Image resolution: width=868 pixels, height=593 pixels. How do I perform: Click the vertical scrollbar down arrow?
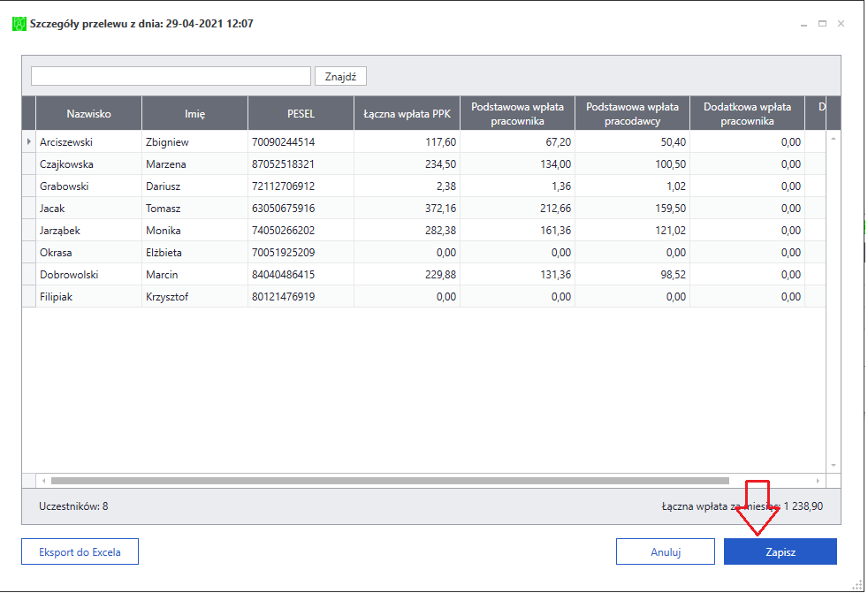pyautogui.click(x=834, y=465)
